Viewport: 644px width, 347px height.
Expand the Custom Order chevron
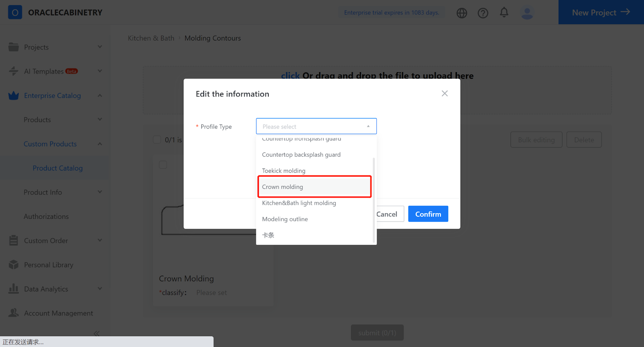tap(100, 240)
